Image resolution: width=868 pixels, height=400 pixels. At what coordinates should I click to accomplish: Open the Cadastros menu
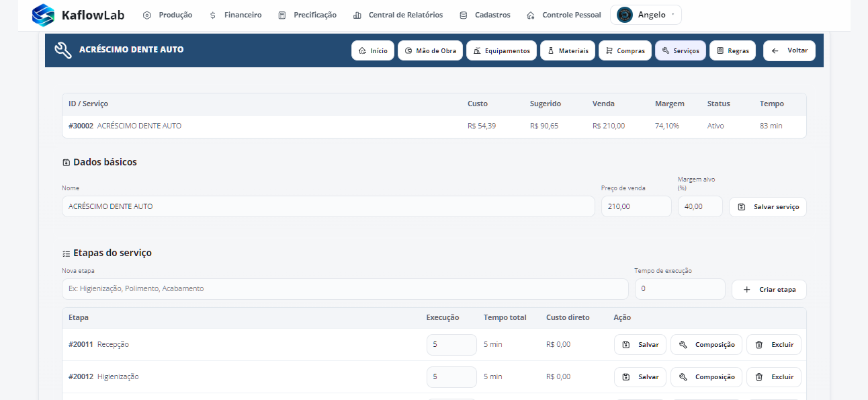[x=484, y=15]
